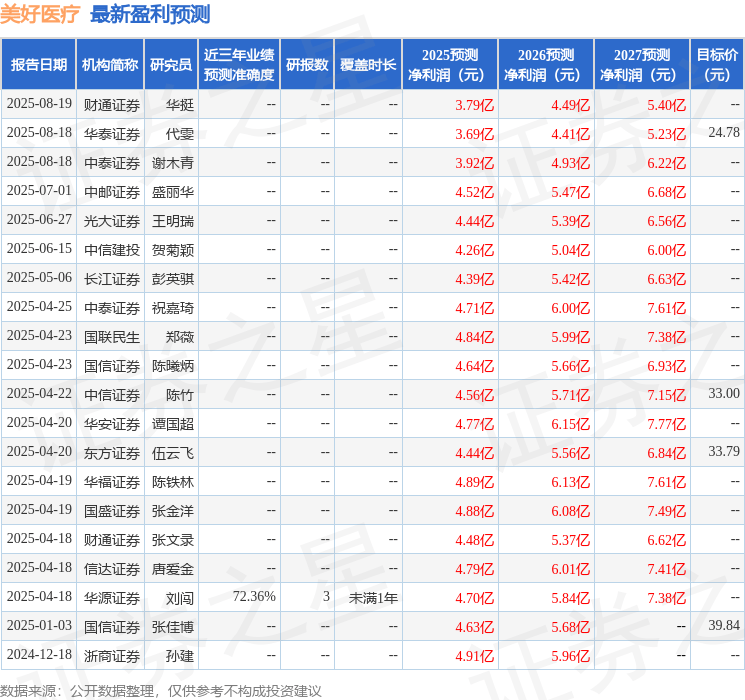Click the 目标价 column header

tap(717, 65)
